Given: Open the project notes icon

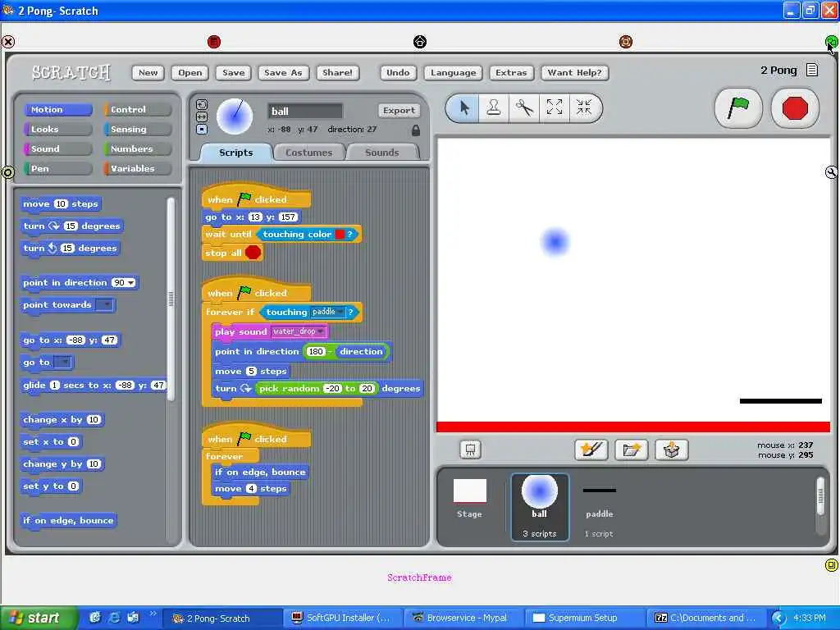Looking at the screenshot, I should pos(812,71).
